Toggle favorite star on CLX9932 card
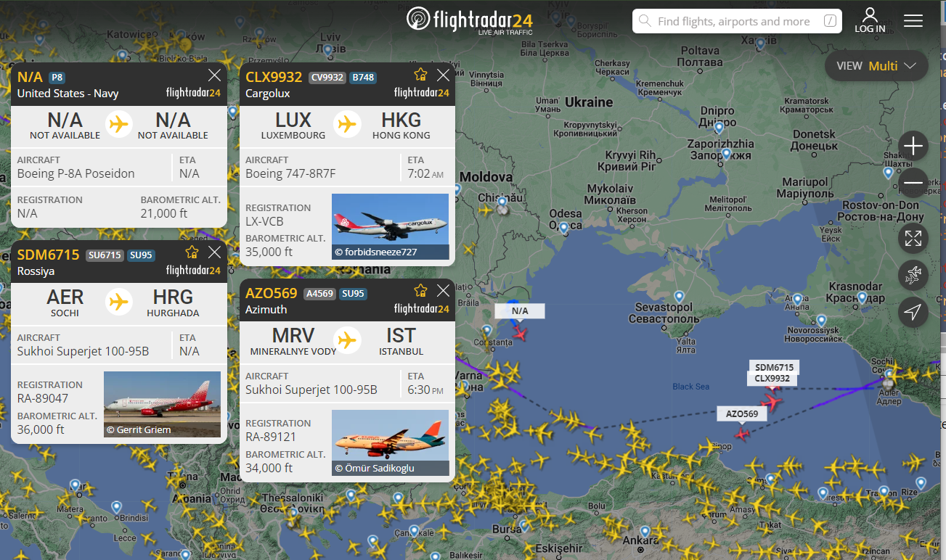Image resolution: width=946 pixels, height=560 pixels. [420, 75]
